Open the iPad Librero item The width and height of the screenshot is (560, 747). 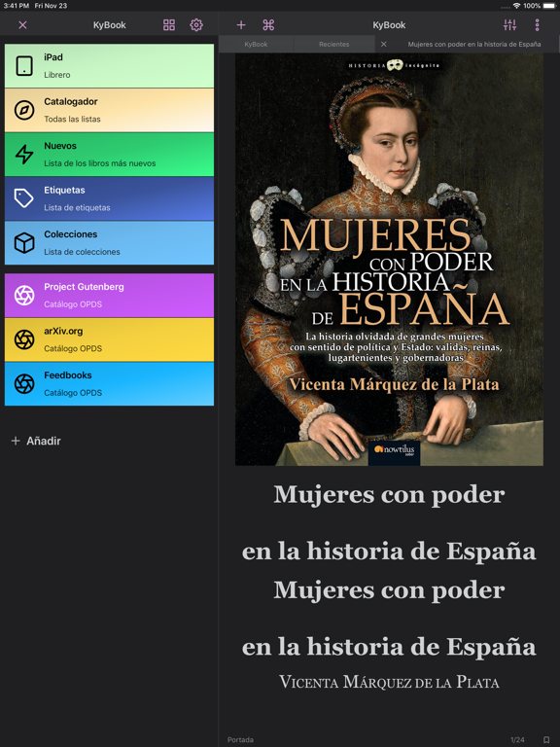pyautogui.click(x=109, y=66)
